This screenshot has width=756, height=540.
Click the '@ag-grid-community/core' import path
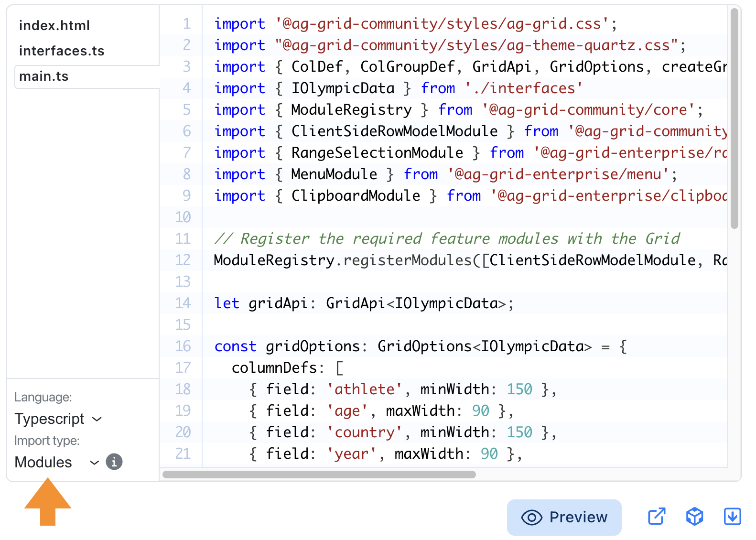pos(588,109)
